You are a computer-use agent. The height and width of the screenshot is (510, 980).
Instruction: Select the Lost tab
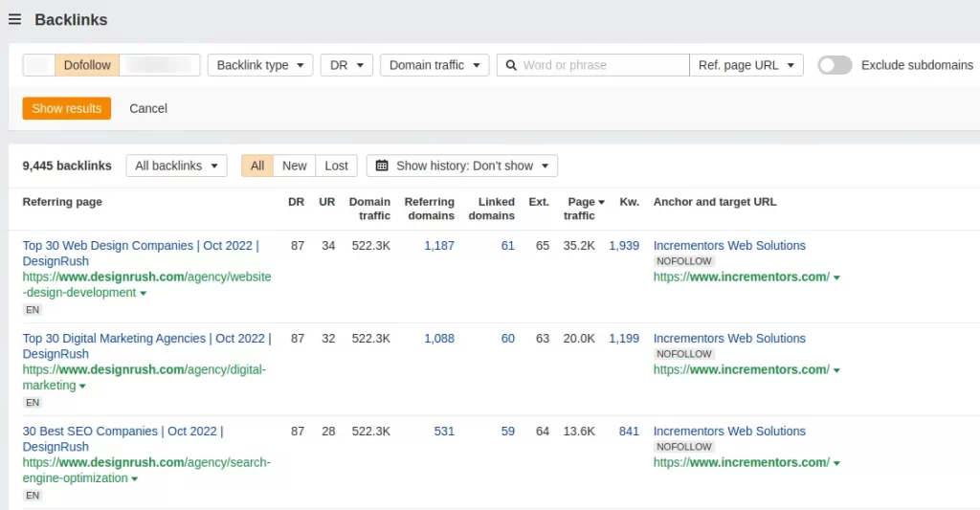pos(336,166)
